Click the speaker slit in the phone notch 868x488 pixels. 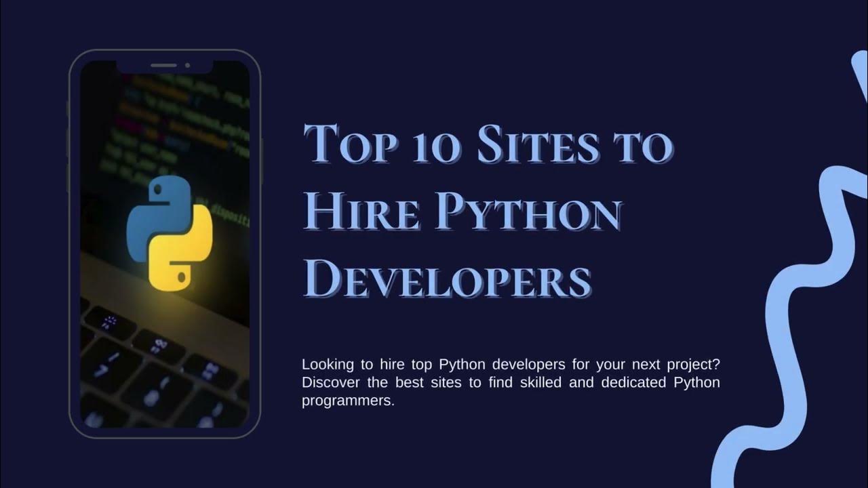pos(163,66)
